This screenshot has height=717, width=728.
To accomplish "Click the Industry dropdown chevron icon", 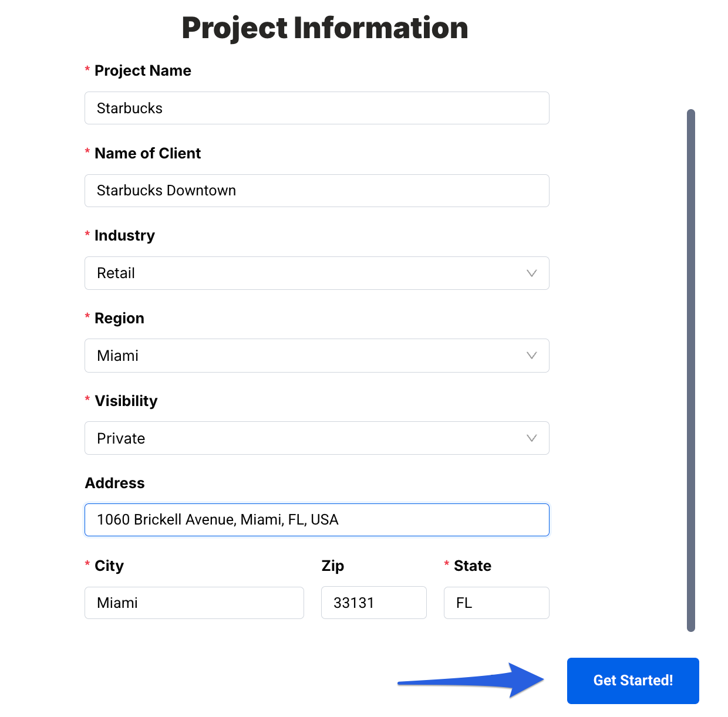I will (x=531, y=273).
